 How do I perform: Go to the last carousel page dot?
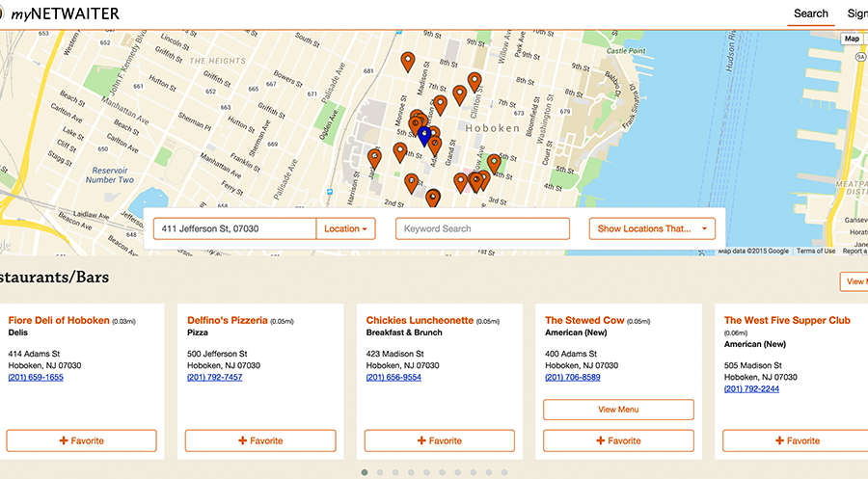(x=503, y=472)
